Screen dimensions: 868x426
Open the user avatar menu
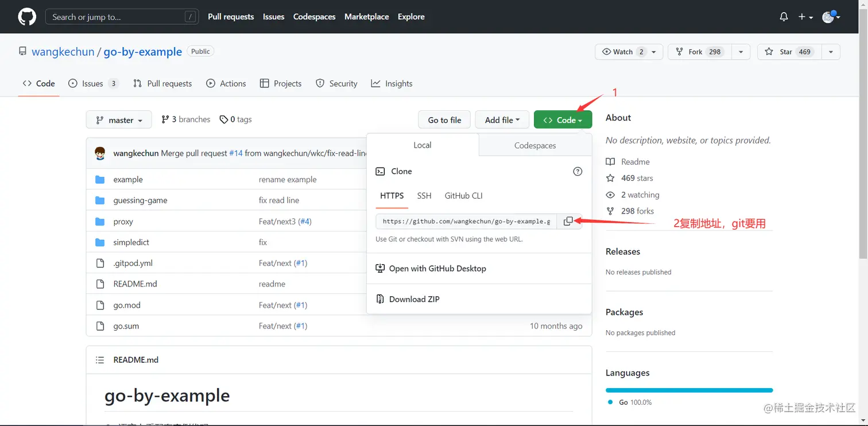831,17
